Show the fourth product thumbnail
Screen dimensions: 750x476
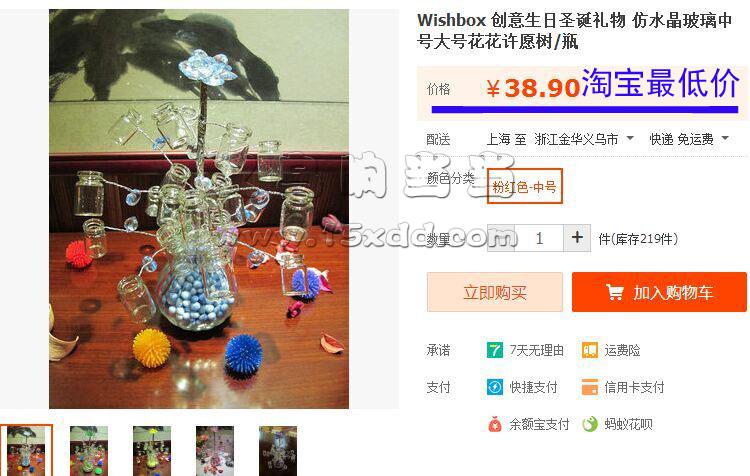(x=215, y=451)
